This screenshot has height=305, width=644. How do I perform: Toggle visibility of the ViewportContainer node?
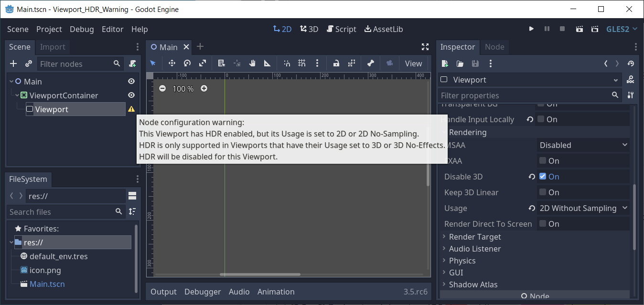pos(131,95)
